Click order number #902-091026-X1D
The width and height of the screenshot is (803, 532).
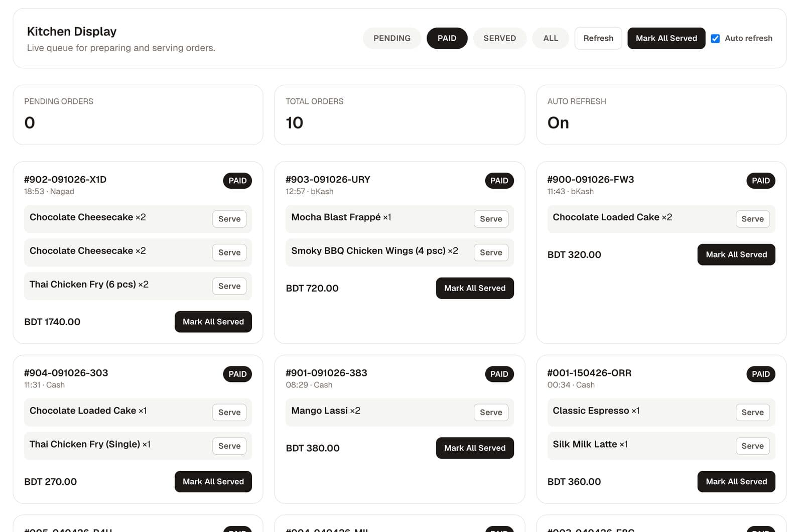[x=65, y=180]
